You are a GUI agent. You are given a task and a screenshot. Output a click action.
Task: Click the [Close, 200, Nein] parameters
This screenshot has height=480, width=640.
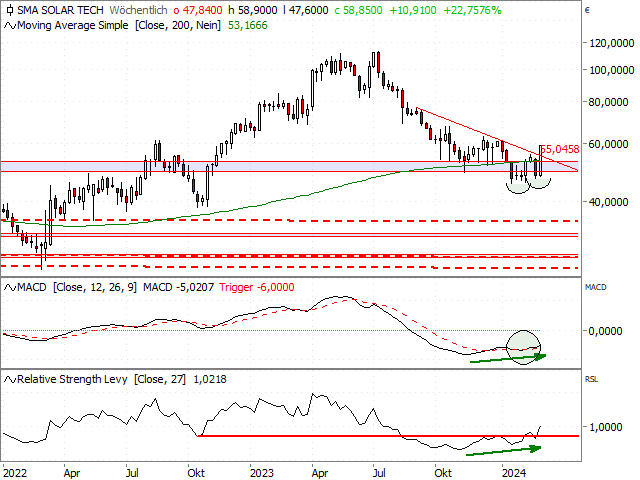pos(178,26)
